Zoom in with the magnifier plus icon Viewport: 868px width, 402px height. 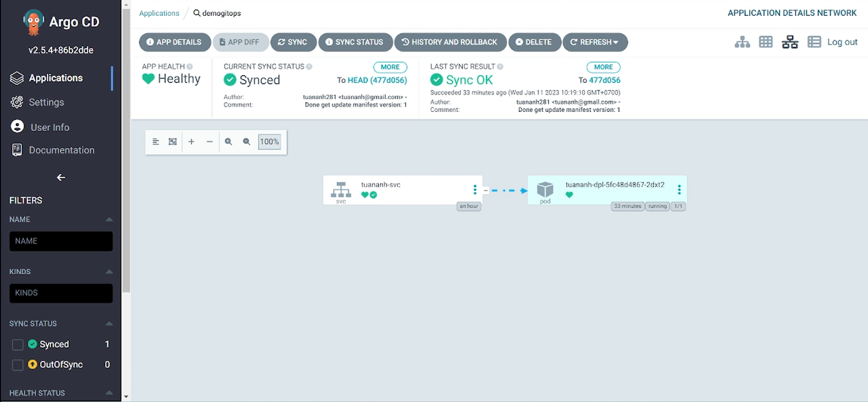click(228, 142)
